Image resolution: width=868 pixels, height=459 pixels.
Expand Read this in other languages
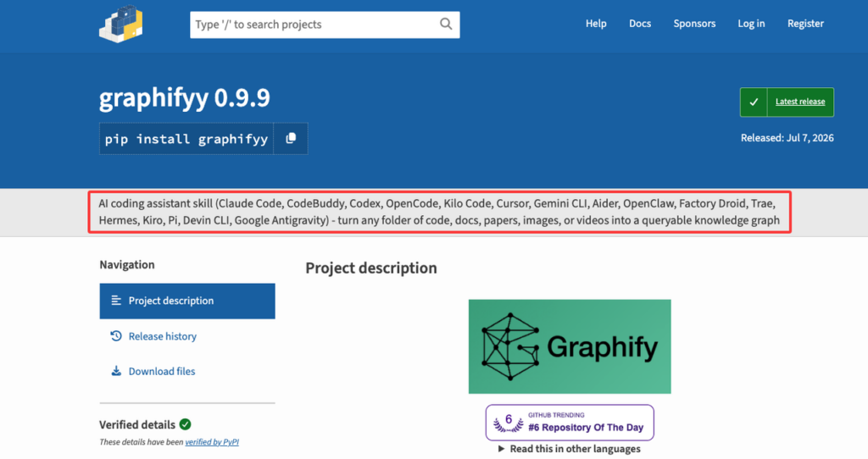tap(569, 449)
